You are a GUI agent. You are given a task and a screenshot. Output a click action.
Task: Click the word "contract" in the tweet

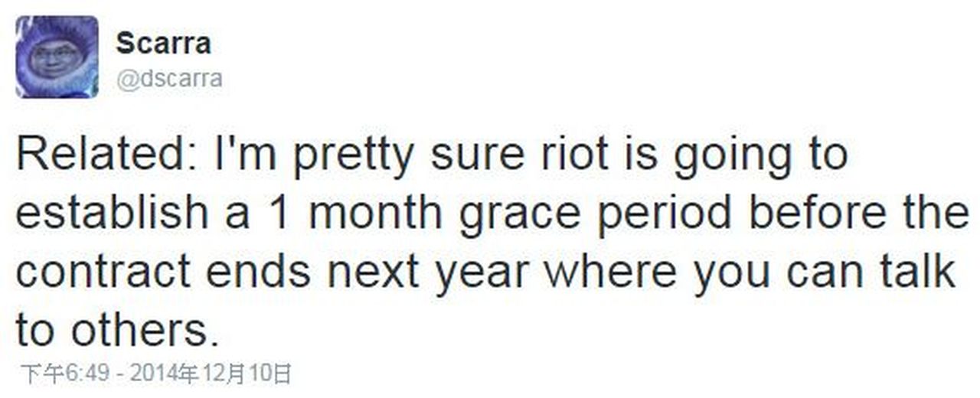(x=103, y=272)
